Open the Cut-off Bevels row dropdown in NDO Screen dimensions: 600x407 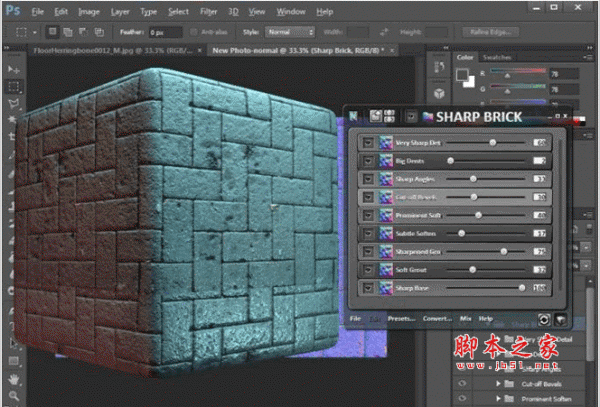[x=368, y=197]
